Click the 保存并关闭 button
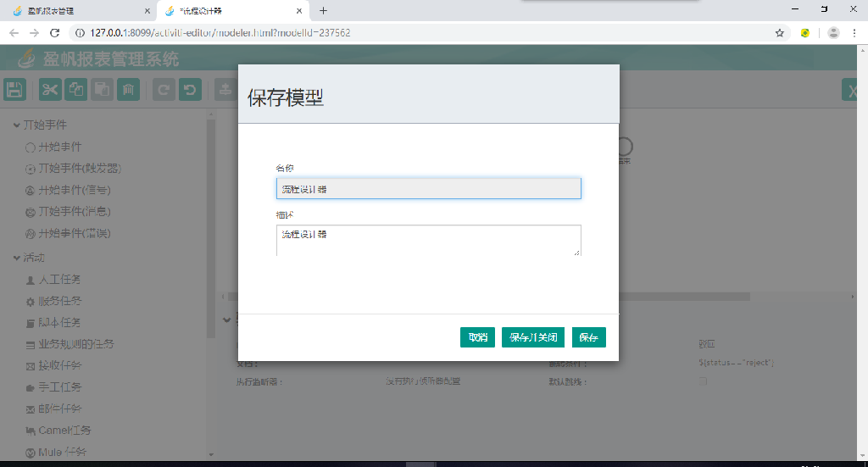Viewport: 868px width, 467px height. (533, 337)
